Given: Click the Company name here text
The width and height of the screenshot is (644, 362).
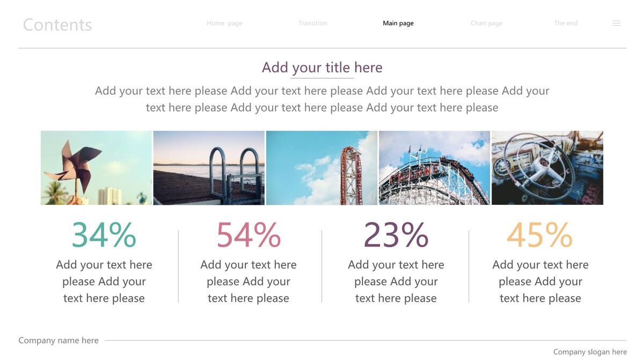Looking at the screenshot, I should pos(58,341).
